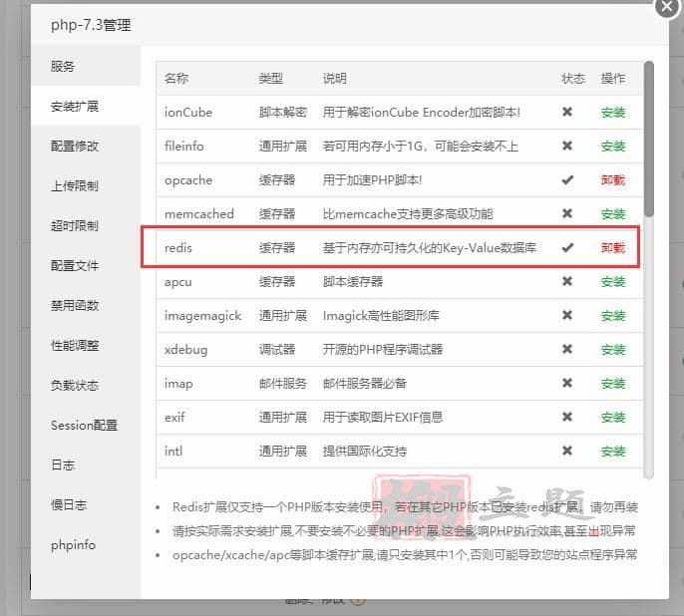Click the xdebug extension name
The width and height of the screenshot is (684, 616).
click(x=186, y=350)
